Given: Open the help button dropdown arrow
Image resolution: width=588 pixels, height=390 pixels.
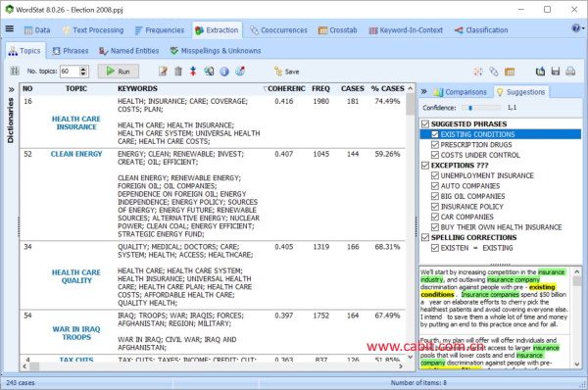Looking at the screenshot, I should click(583, 28).
